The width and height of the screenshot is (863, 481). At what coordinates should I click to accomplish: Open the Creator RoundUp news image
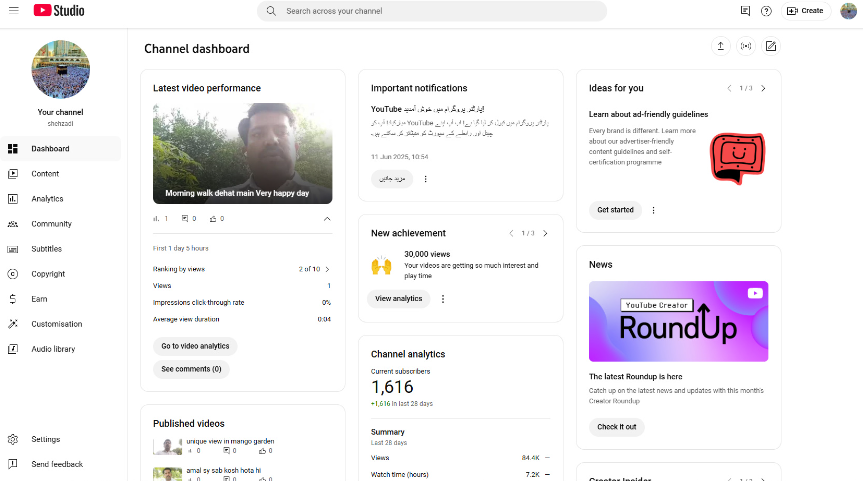(679, 321)
